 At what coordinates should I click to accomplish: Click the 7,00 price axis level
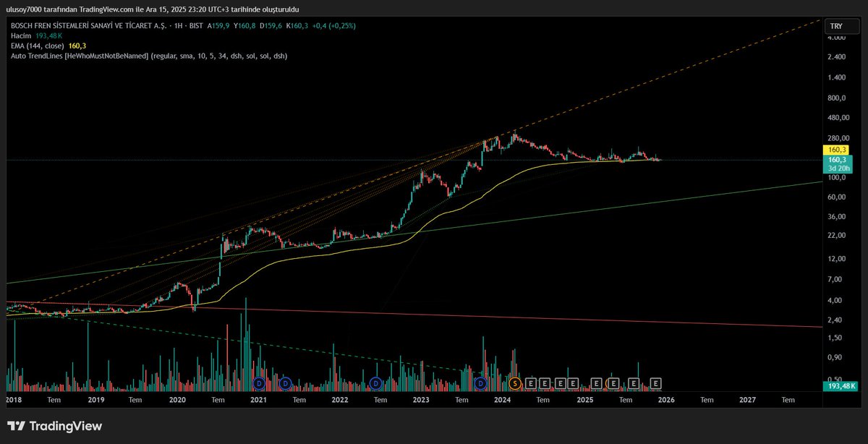point(835,279)
